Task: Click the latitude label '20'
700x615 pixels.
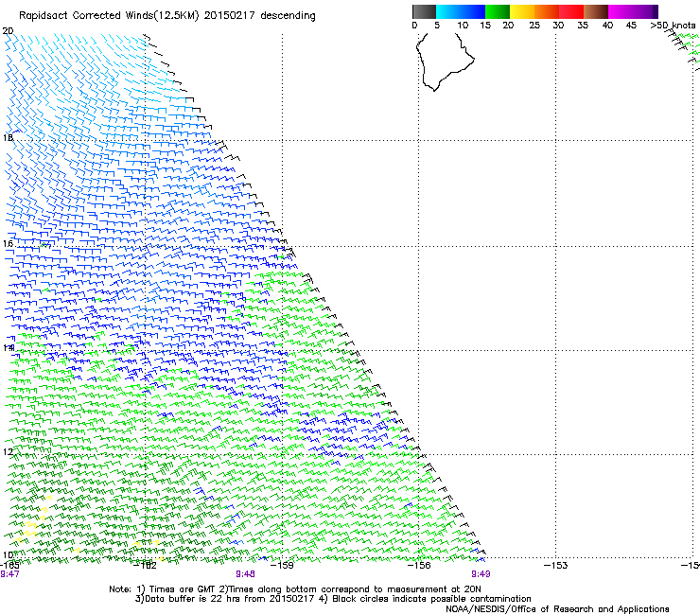Action: (x=8, y=31)
